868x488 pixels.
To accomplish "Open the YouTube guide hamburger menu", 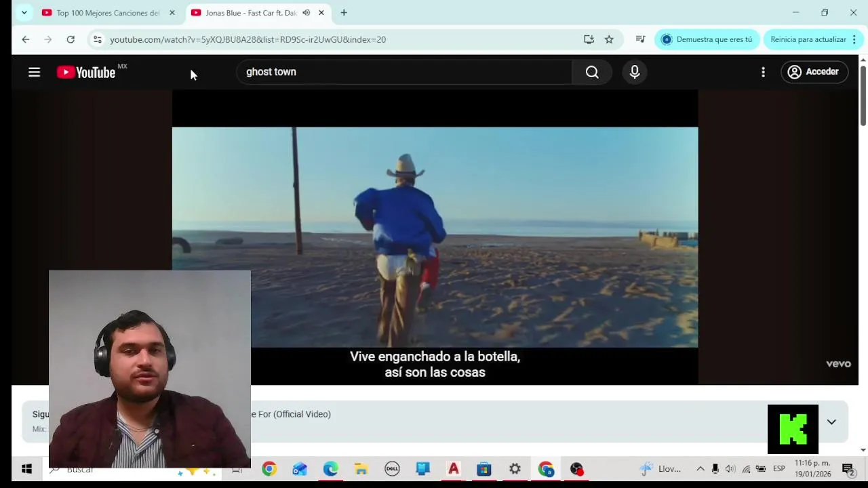I will (x=34, y=72).
